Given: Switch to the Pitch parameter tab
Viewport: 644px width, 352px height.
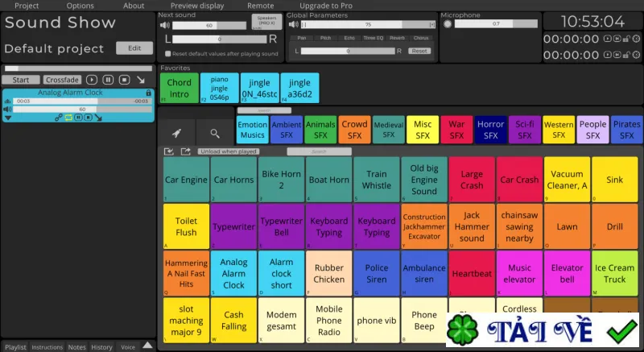Looking at the screenshot, I should [325, 38].
